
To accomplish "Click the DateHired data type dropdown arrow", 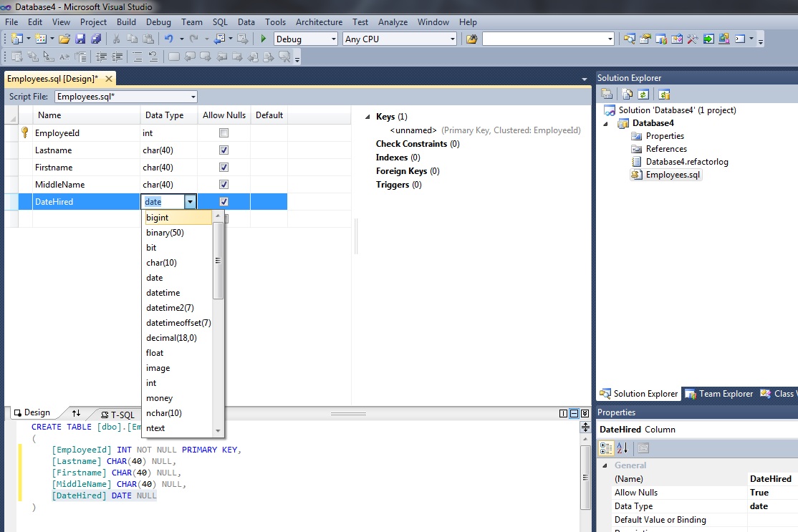I will [190, 202].
